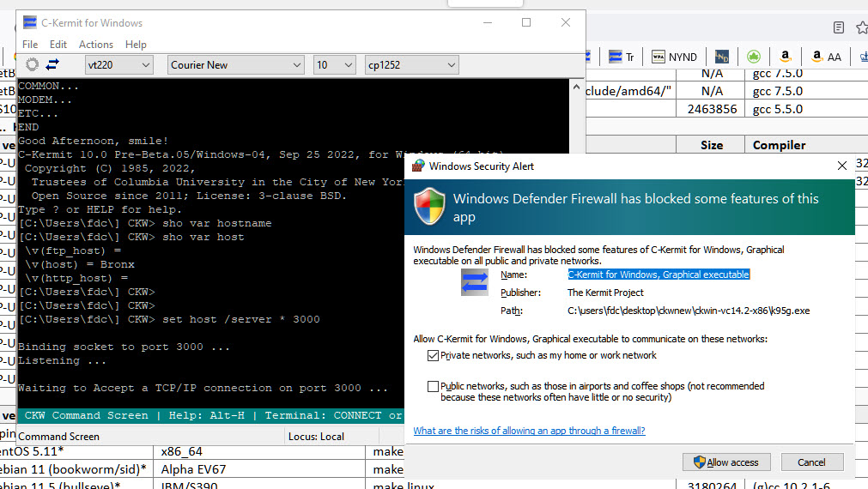Open the vt220 terminal type dropdown
The height and width of the screenshot is (489, 868).
click(119, 64)
